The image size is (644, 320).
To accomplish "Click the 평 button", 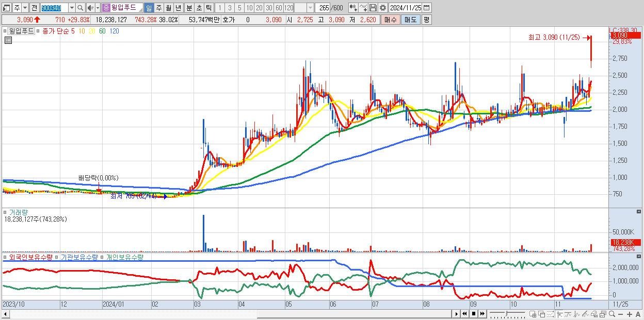I will [x=426, y=20].
